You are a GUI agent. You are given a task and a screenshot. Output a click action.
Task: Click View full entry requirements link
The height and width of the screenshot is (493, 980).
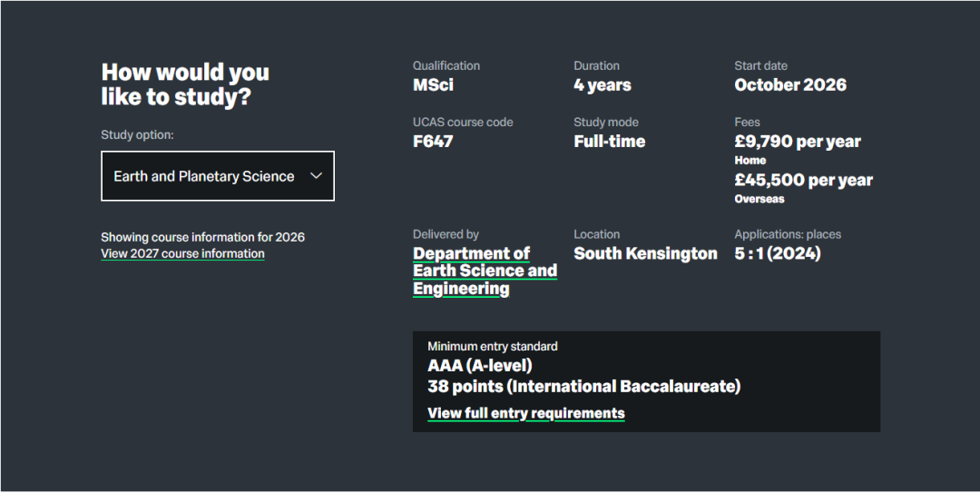pos(525,413)
